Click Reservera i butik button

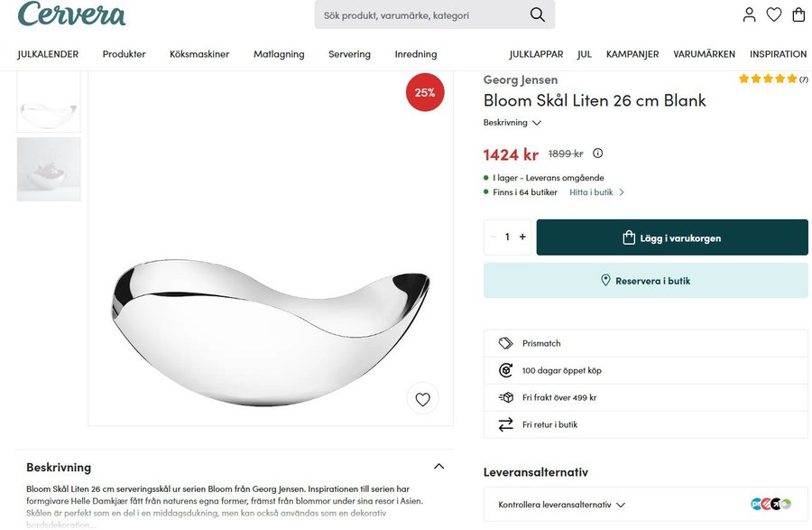[645, 281]
